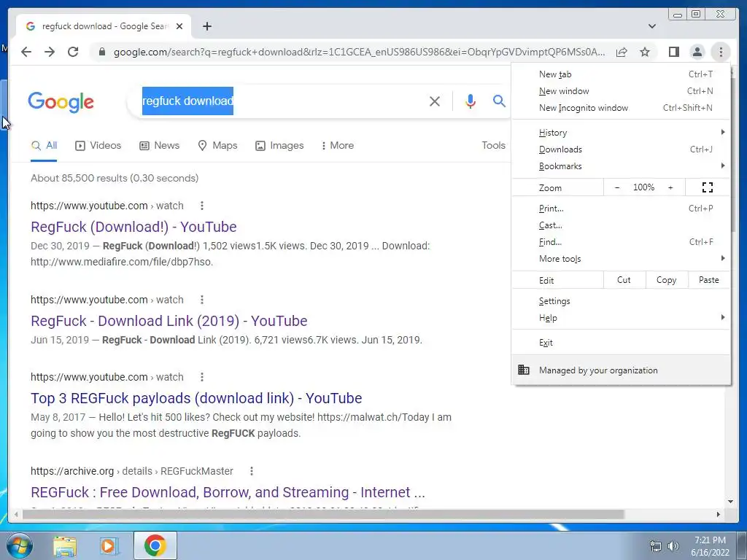
Task: Switch to Maps search tab
Action: coord(217,145)
